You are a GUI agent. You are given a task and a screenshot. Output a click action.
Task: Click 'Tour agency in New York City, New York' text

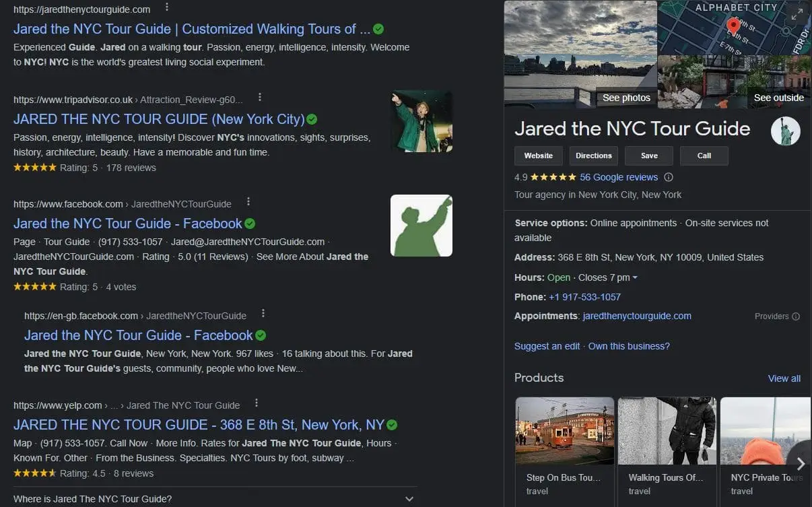click(x=598, y=195)
